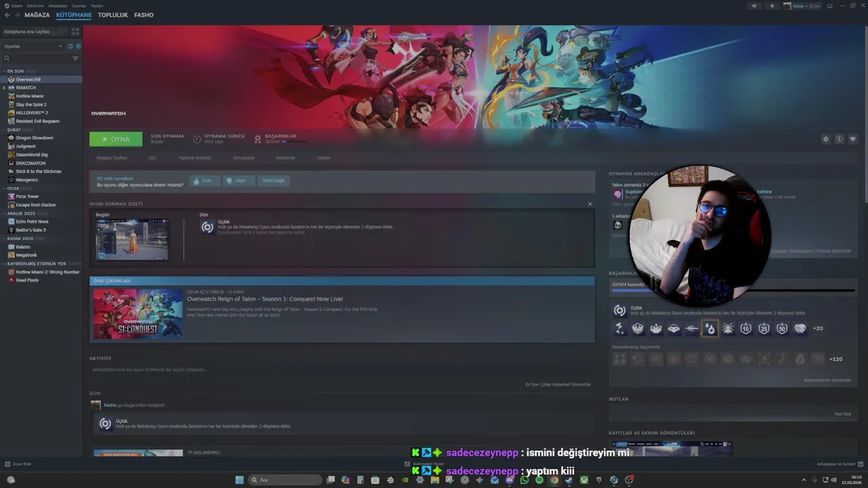Switch to the KÜTÜPHANE tab

(x=74, y=15)
